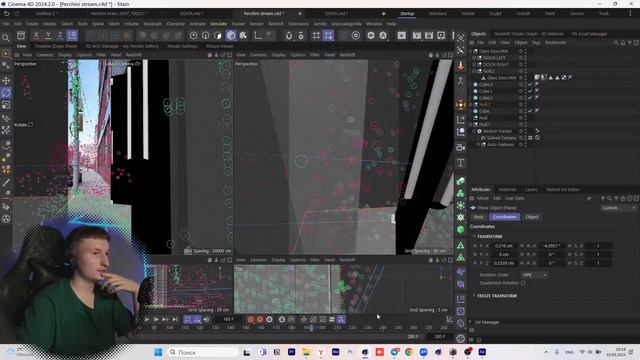640x360 pixels.
Task: Expand the UV Manager section
Action: 470,322
